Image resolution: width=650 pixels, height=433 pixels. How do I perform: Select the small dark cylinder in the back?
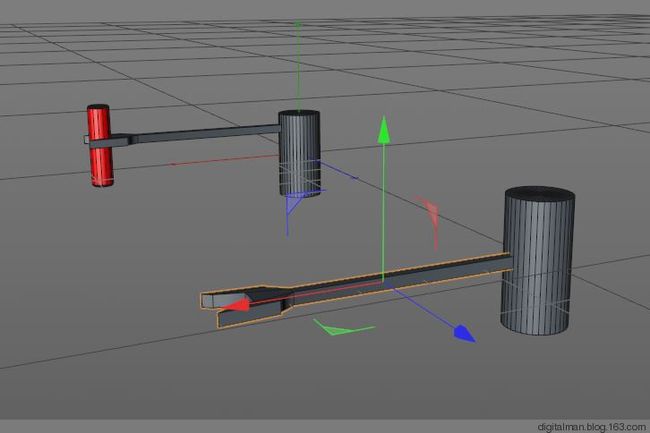click(300, 153)
